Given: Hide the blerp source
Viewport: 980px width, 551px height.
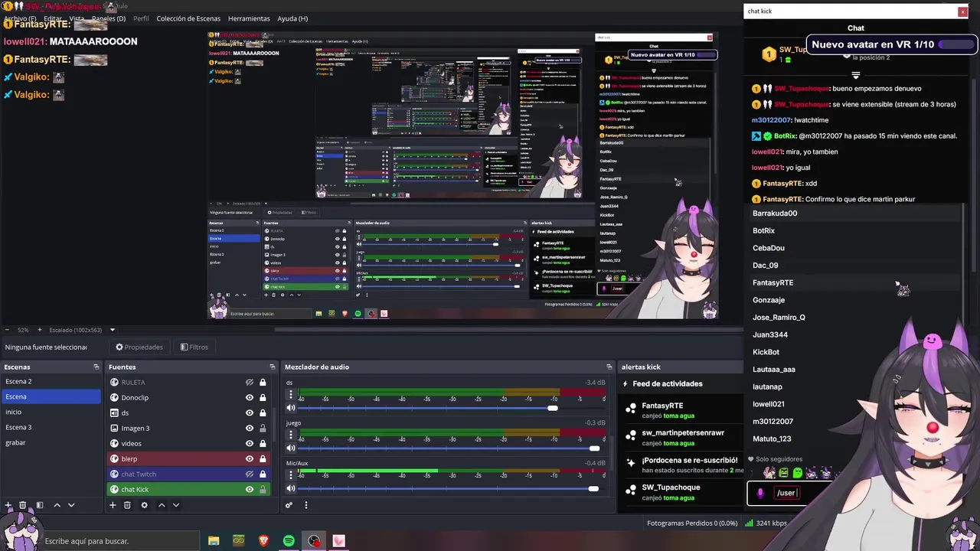Looking at the screenshot, I should [250, 458].
